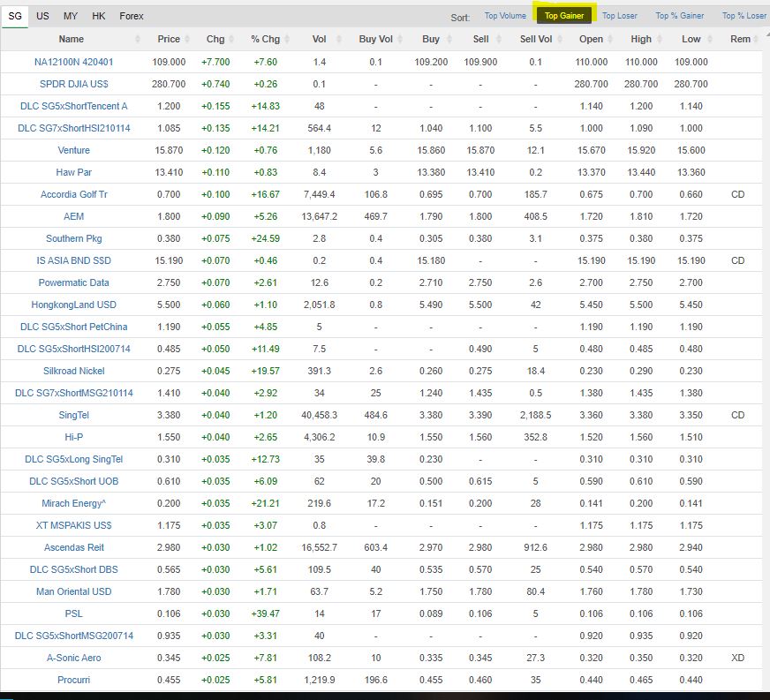The height and width of the screenshot is (700, 770).
Task: Open DLC SG7xShortHSI210114 link
Action: tap(73, 129)
